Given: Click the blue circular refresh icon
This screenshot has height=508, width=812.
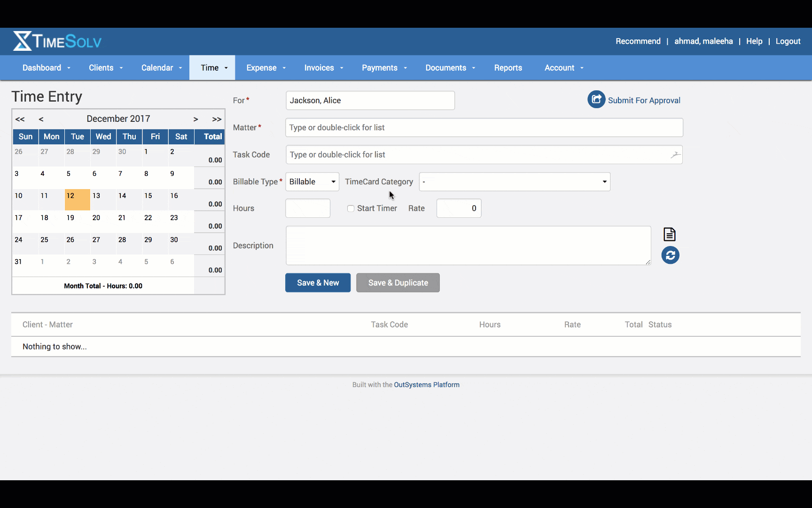Looking at the screenshot, I should [670, 255].
